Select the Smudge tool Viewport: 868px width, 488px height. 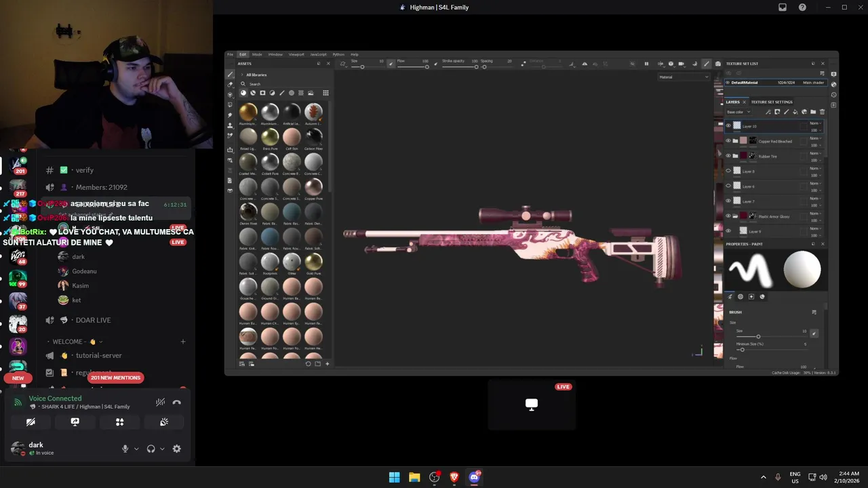pyautogui.click(x=230, y=115)
